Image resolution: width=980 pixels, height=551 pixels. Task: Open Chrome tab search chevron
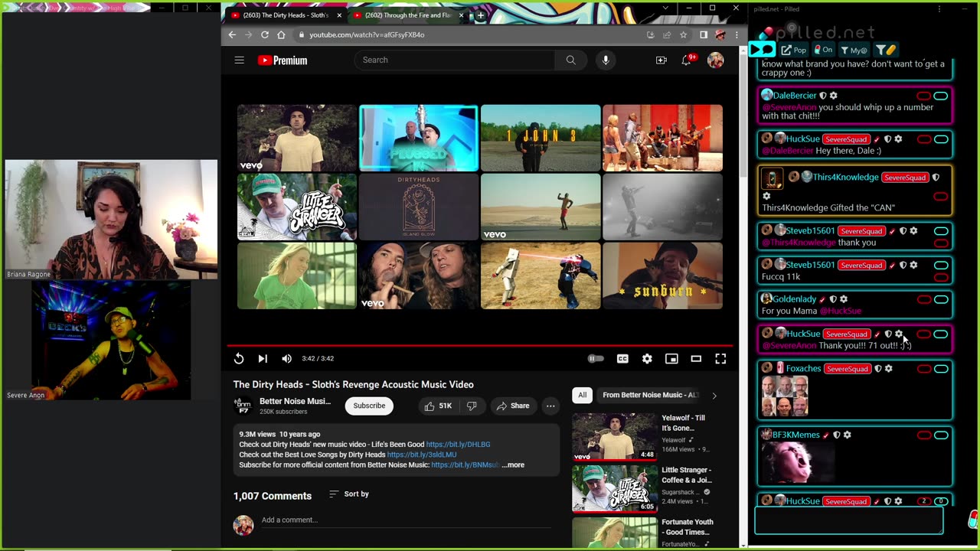[x=665, y=8]
